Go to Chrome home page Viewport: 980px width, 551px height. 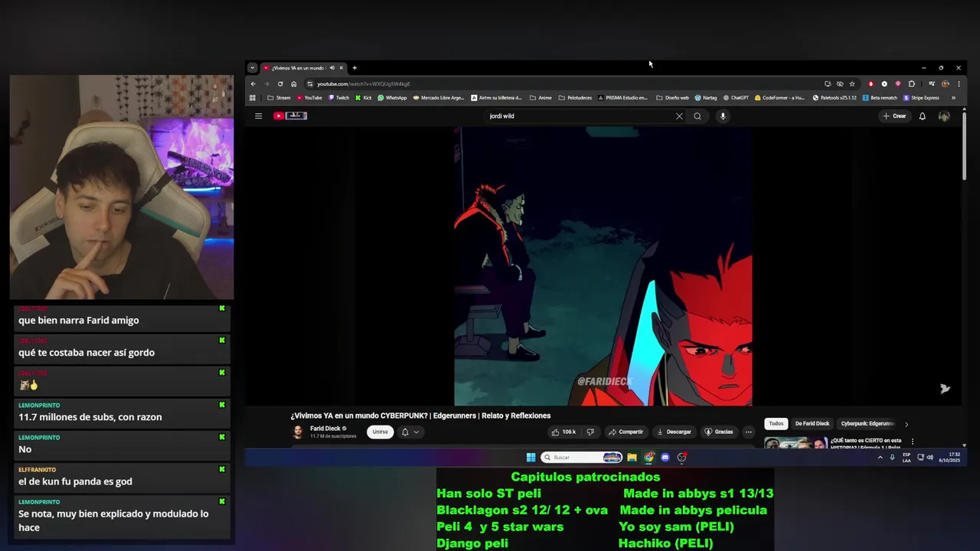(x=294, y=83)
